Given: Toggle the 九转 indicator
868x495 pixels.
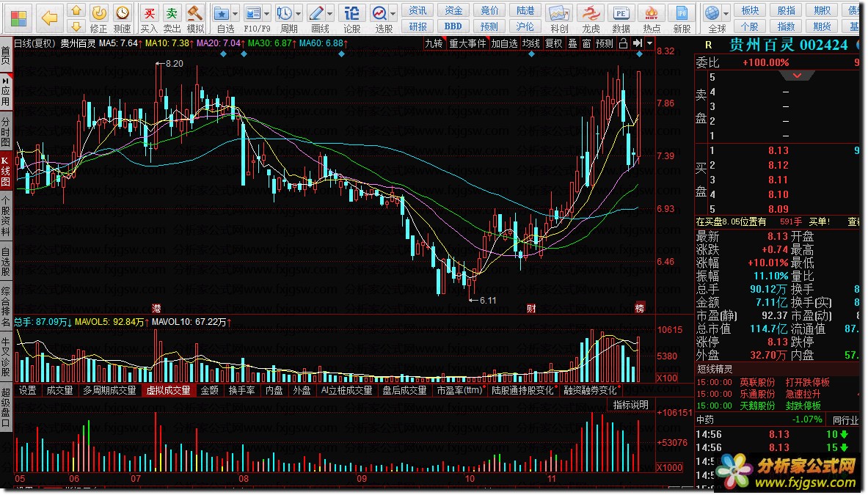Looking at the screenshot, I should click(x=434, y=43).
